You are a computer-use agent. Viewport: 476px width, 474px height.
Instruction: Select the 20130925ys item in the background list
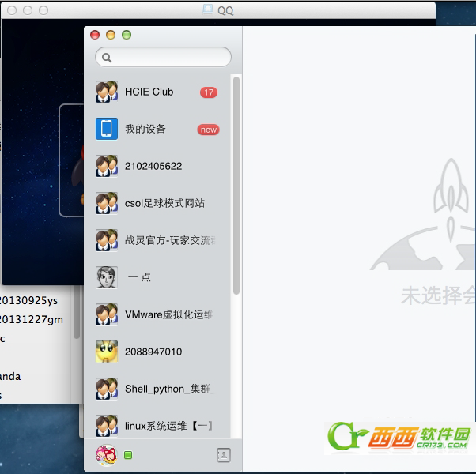tap(28, 300)
